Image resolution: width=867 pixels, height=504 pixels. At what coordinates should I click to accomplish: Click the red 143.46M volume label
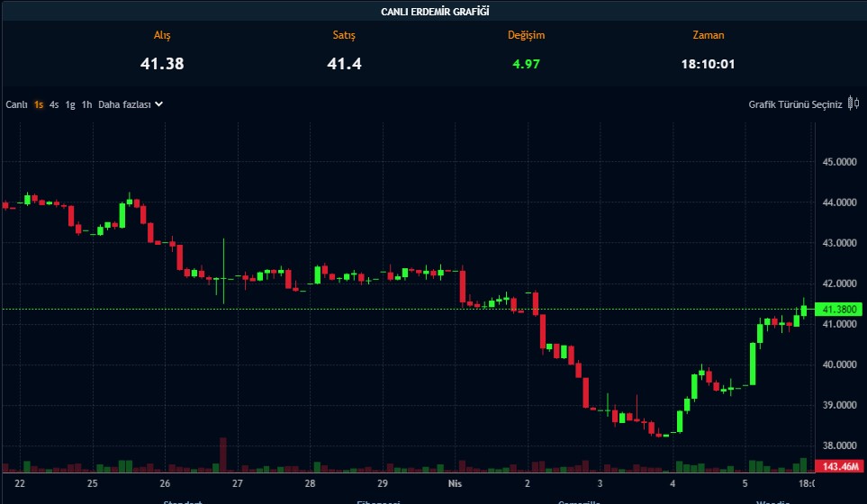837,466
